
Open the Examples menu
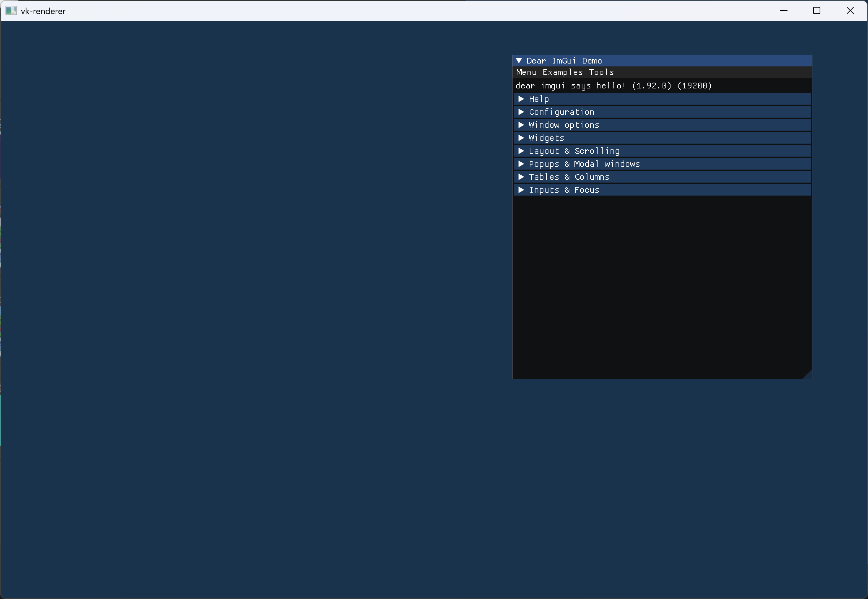(563, 73)
